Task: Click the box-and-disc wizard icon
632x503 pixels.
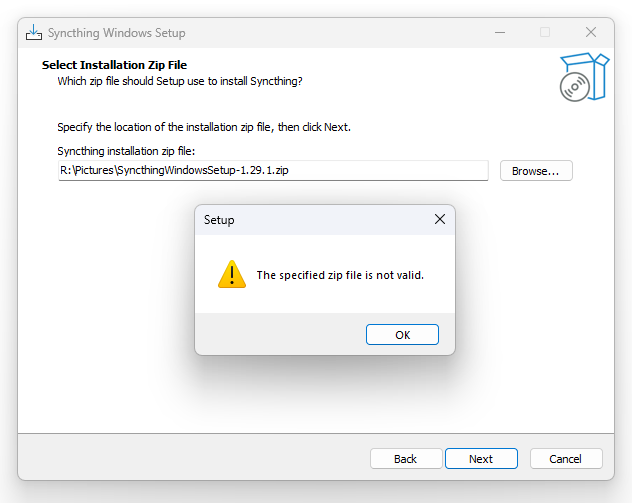Action: click(x=583, y=78)
